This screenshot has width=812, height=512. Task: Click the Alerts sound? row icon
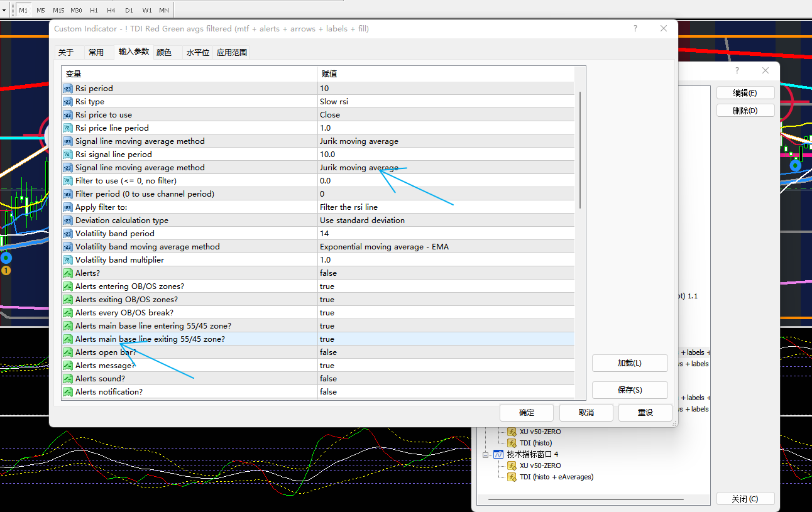pos(68,379)
